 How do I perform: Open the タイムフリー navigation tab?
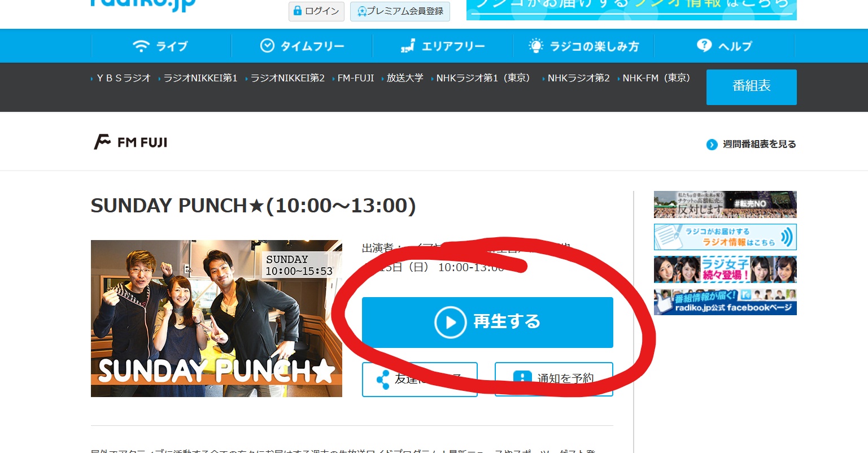[302, 46]
